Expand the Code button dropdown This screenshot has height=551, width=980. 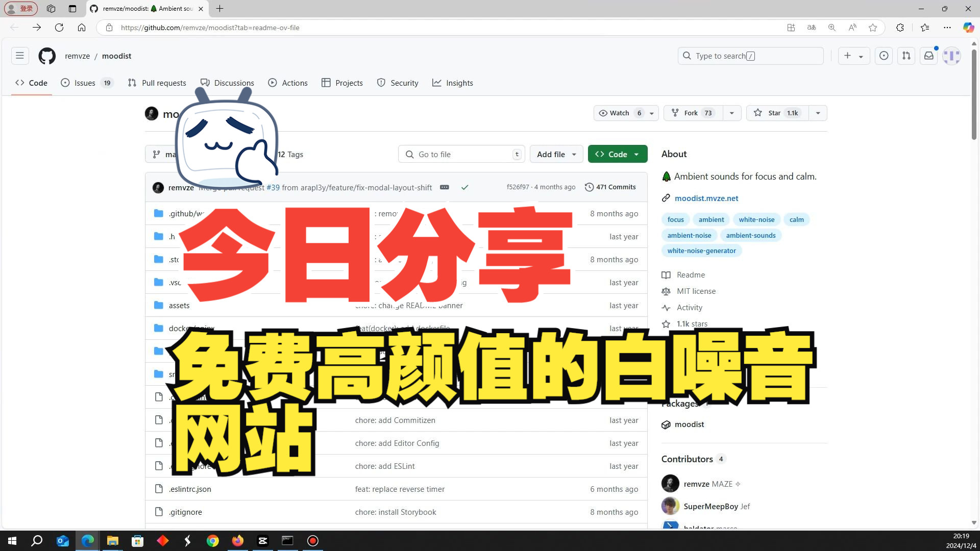pos(636,154)
